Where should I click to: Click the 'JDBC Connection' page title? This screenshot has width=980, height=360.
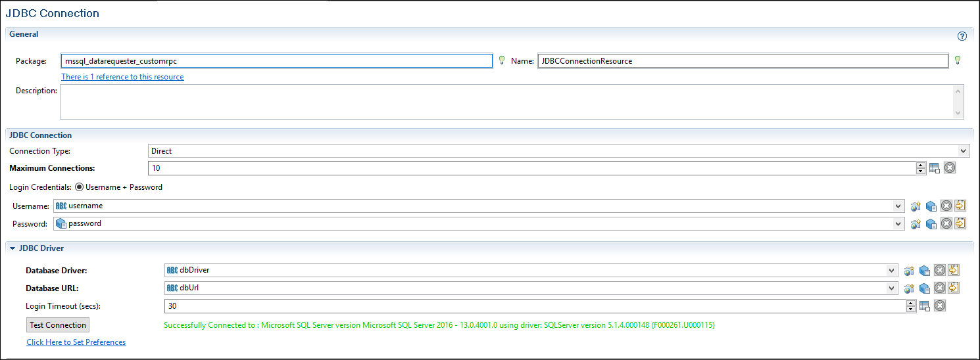pyautogui.click(x=53, y=12)
